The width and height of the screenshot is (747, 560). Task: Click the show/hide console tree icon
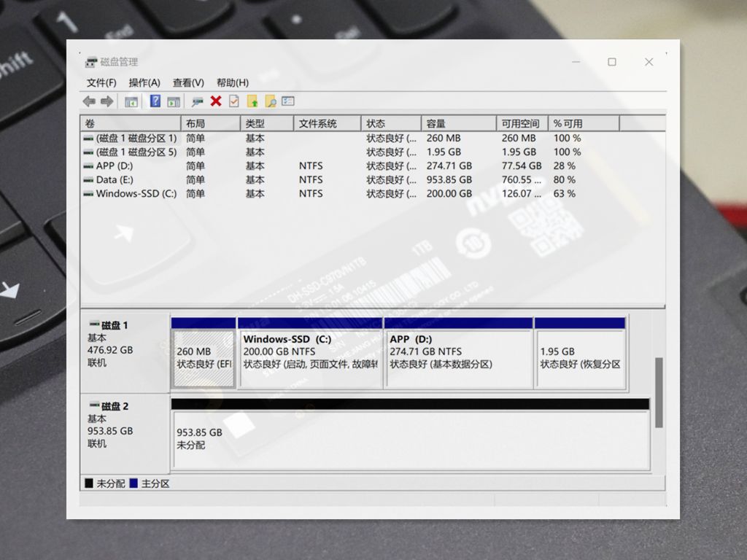(x=131, y=101)
